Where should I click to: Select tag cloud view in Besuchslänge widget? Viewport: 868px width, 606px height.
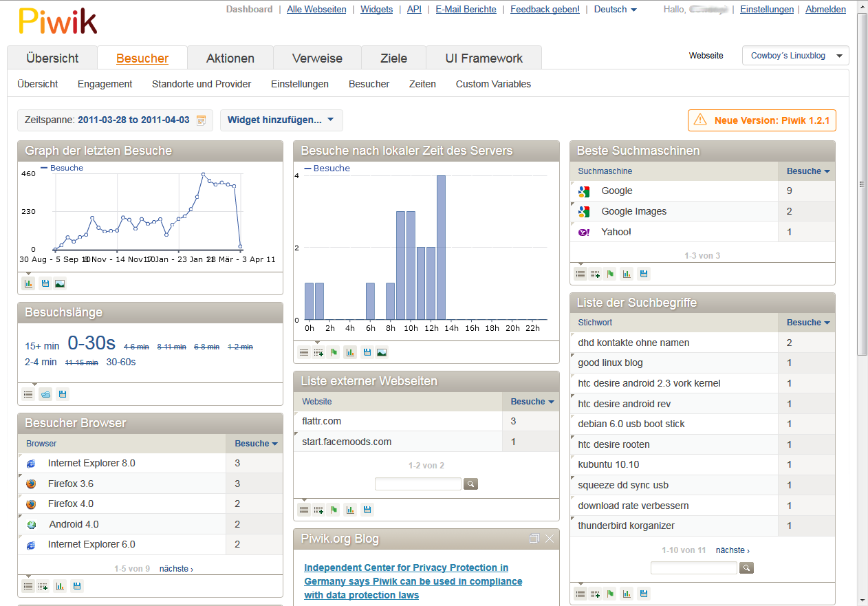click(x=45, y=394)
